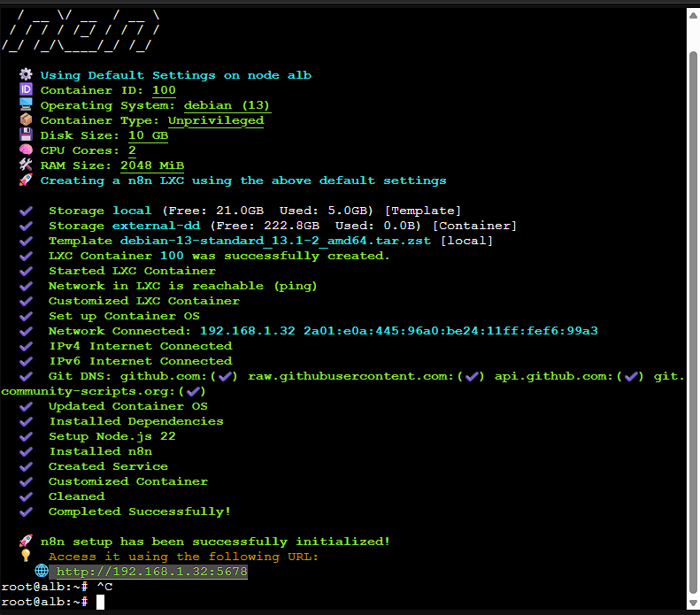Click the lightbulb icon beside Access it using
The height and width of the screenshot is (615, 700).
[26, 557]
